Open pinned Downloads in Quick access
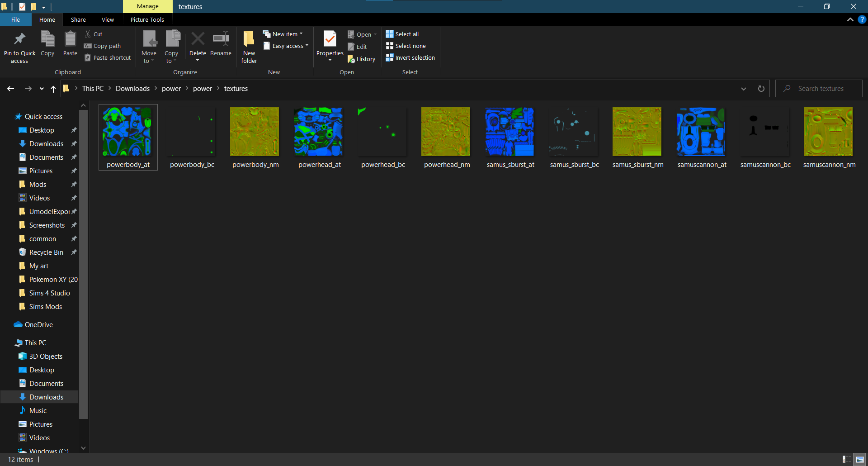Screen dimensions: 868x466 click(x=46, y=144)
